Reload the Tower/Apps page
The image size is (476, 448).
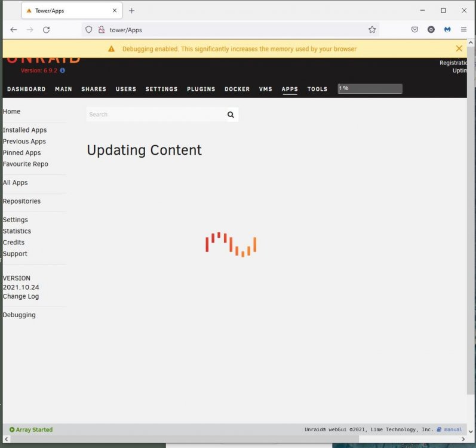pyautogui.click(x=46, y=30)
